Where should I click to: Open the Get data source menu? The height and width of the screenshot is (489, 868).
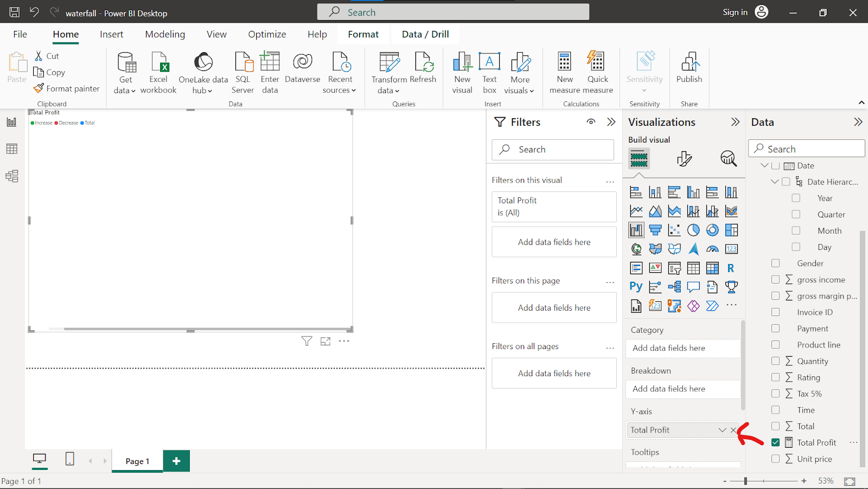[125, 73]
